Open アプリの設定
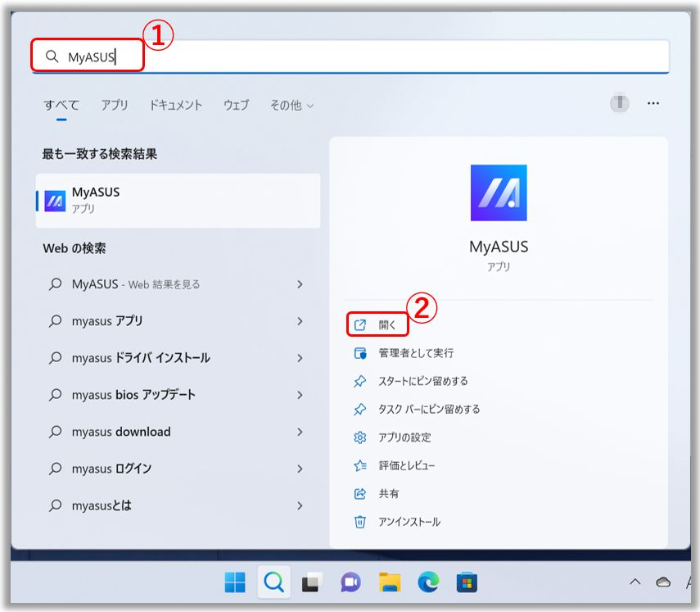 [x=404, y=437]
